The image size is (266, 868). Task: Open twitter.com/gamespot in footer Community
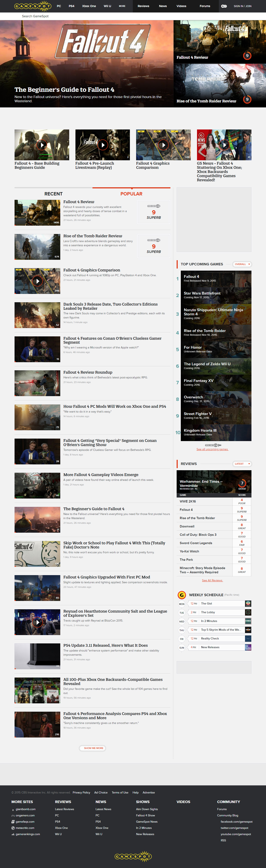pos(234,828)
